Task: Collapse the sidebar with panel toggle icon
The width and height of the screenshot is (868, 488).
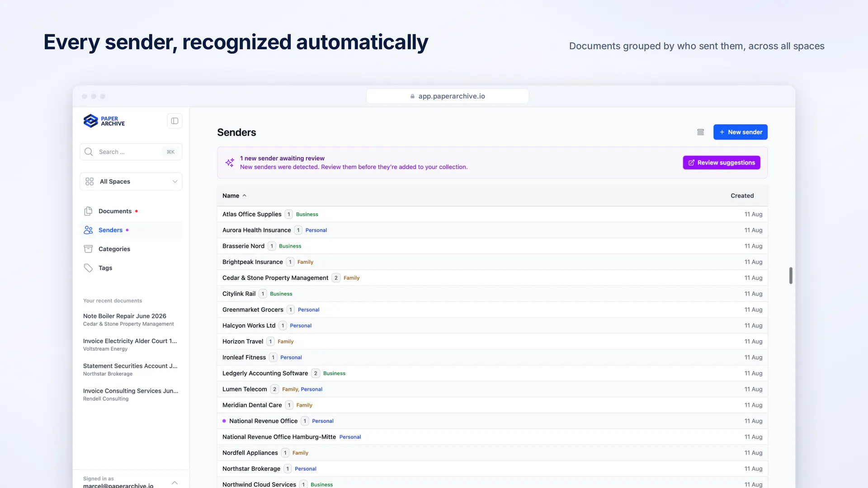Action: [175, 121]
